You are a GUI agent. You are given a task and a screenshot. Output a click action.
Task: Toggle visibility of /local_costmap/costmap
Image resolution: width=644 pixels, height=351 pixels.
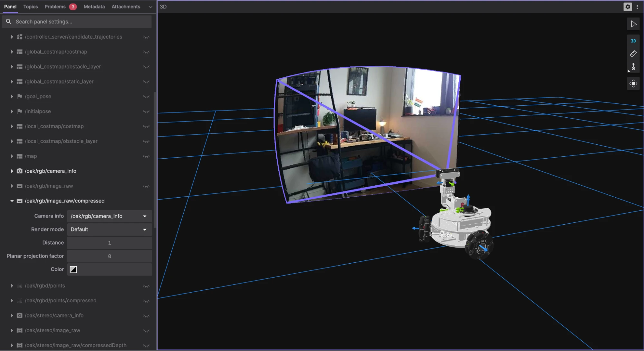click(146, 126)
